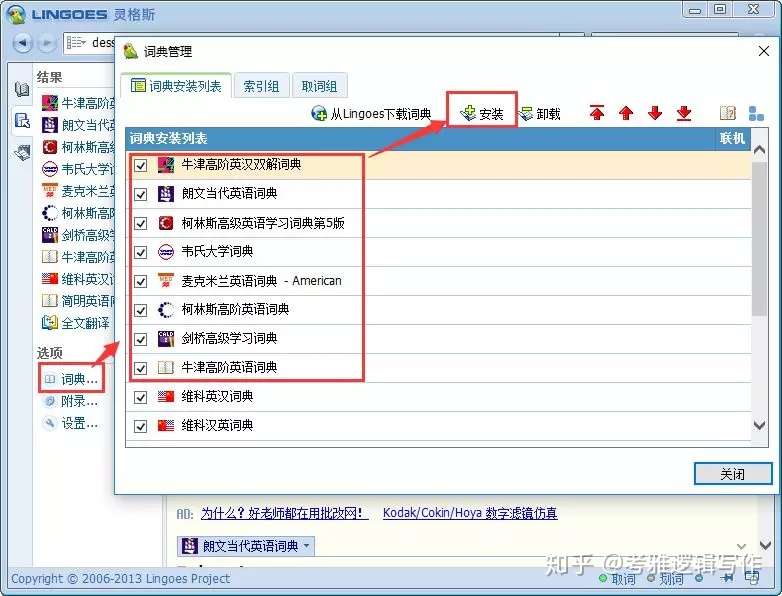
Task: Select 柯林斯高级英语学习词典第5版 row
Action: point(438,223)
